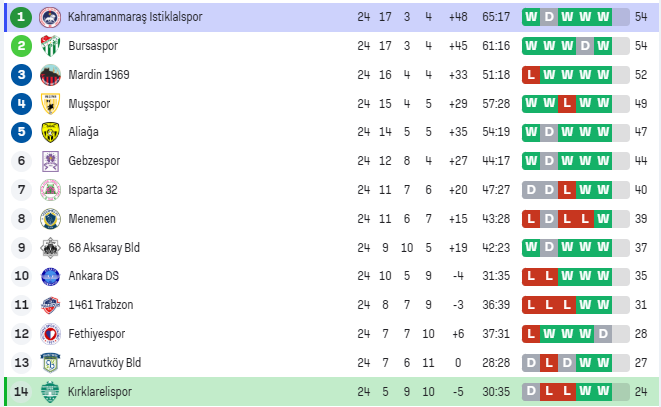Click the rank 1 position badge
The image size is (661, 407).
pos(19,17)
